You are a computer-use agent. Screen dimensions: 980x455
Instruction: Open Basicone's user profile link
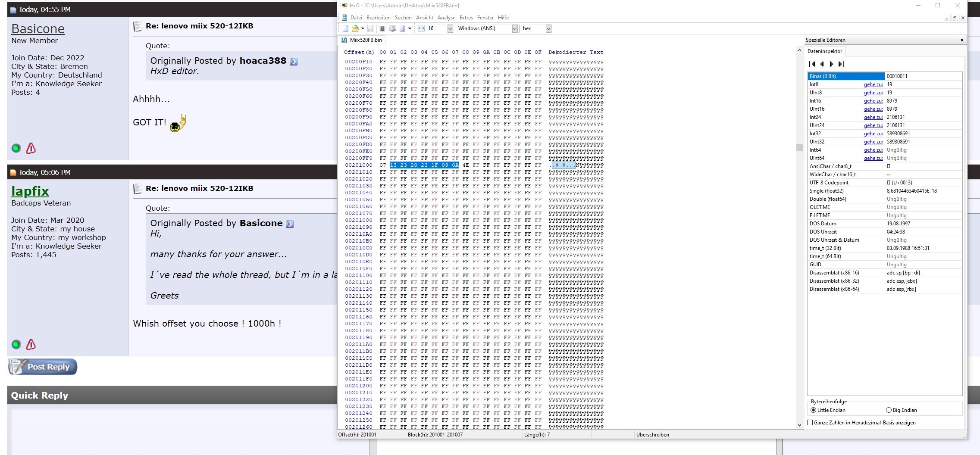[x=38, y=29]
